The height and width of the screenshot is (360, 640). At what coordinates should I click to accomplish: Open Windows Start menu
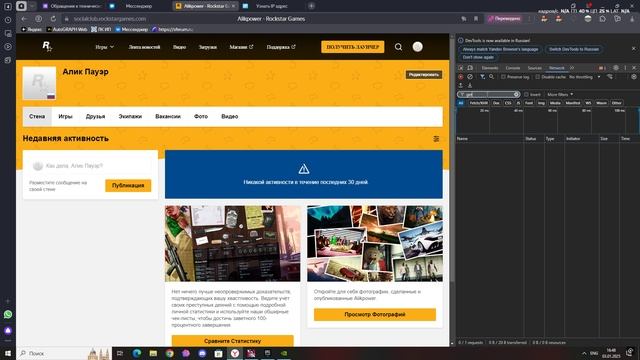pyautogui.click(x=8, y=353)
